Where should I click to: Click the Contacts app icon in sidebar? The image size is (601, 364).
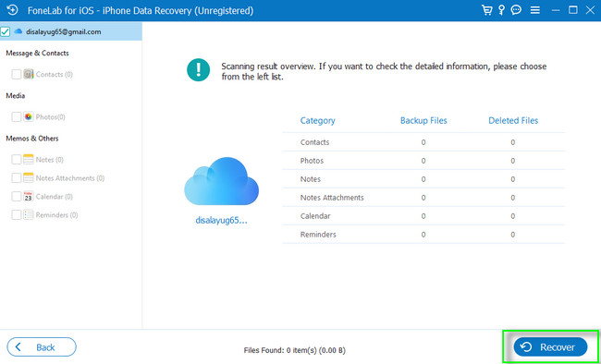[29, 74]
